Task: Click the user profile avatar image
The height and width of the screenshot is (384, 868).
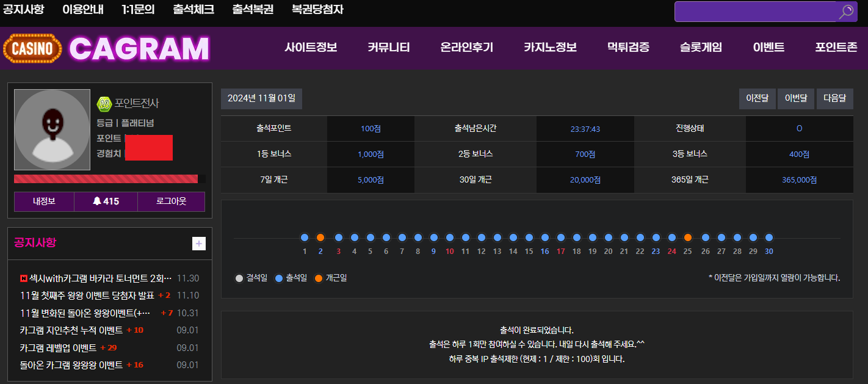Action: (52, 129)
